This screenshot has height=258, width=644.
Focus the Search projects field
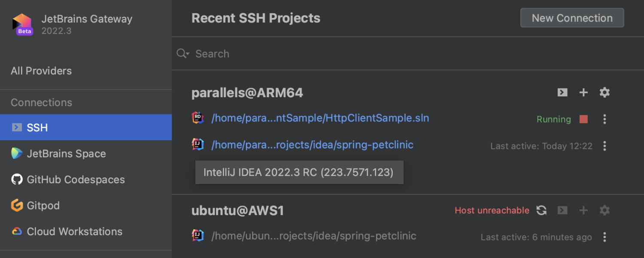click(x=386, y=54)
